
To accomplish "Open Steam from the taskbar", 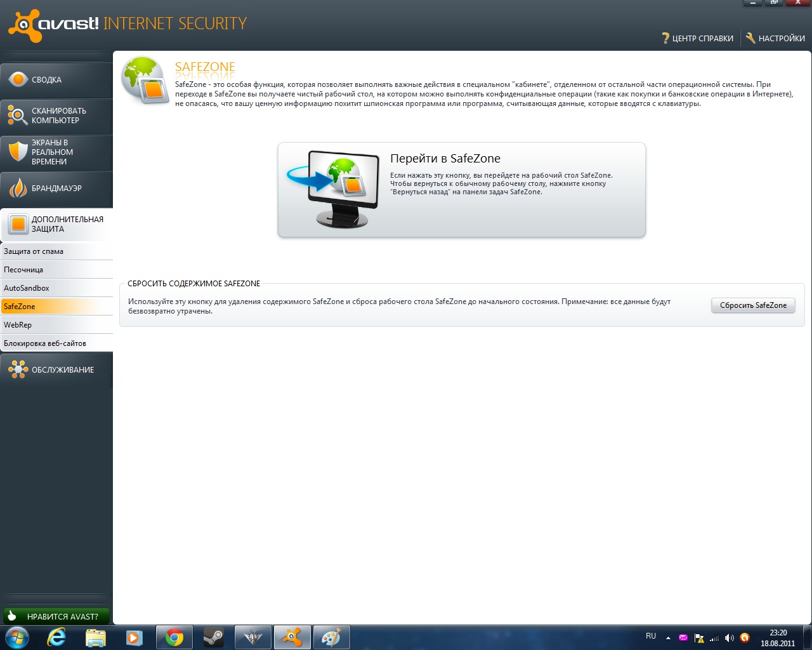I will click(214, 637).
